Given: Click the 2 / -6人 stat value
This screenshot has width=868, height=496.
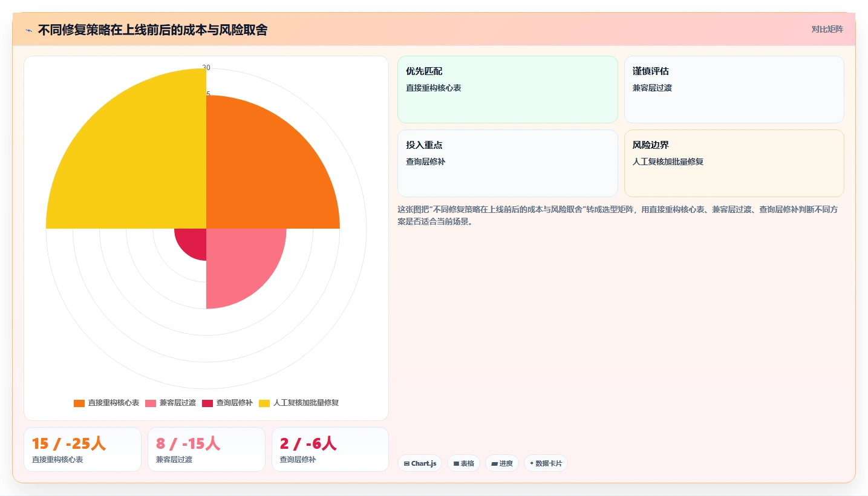Looking at the screenshot, I should click(308, 443).
